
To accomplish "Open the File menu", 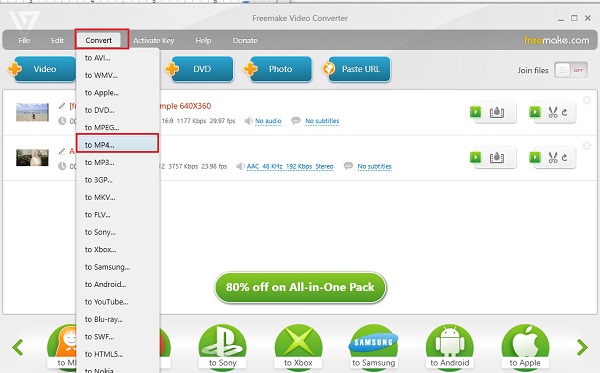I will (24, 40).
